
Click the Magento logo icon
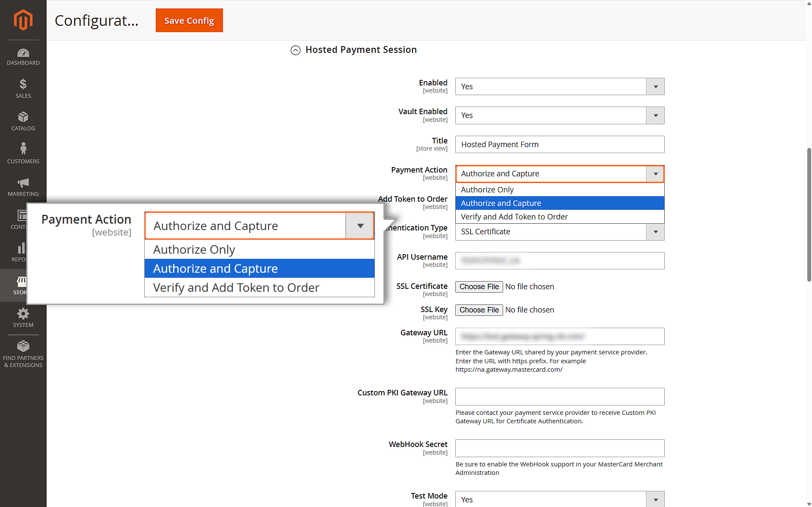coord(23,20)
